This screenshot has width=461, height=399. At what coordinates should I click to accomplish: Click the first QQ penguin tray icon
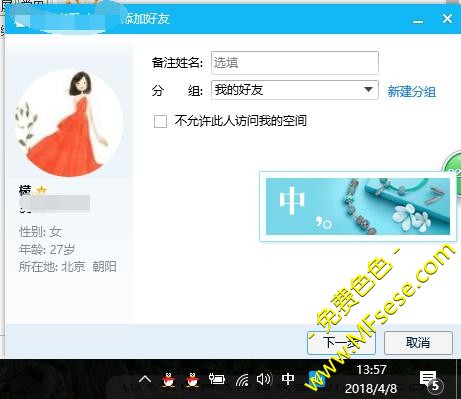tap(169, 379)
